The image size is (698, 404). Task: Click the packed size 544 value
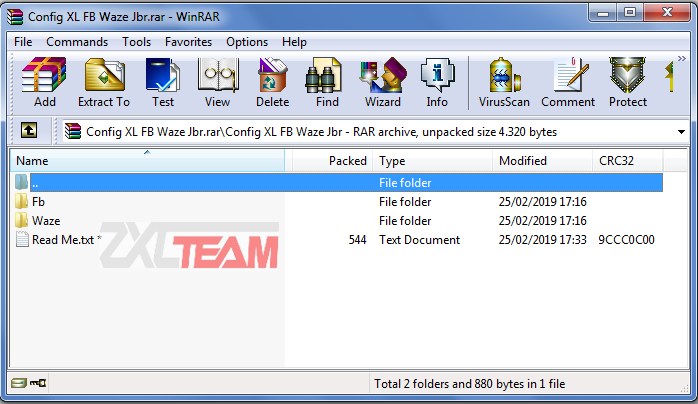click(x=357, y=240)
